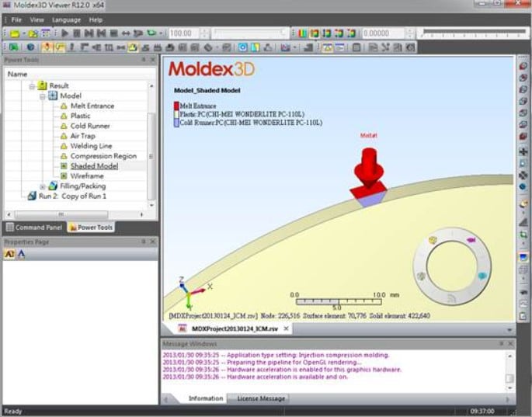Click the bottom clipboard icon in right toolbar
This screenshot has height=417, width=532.
523,316
